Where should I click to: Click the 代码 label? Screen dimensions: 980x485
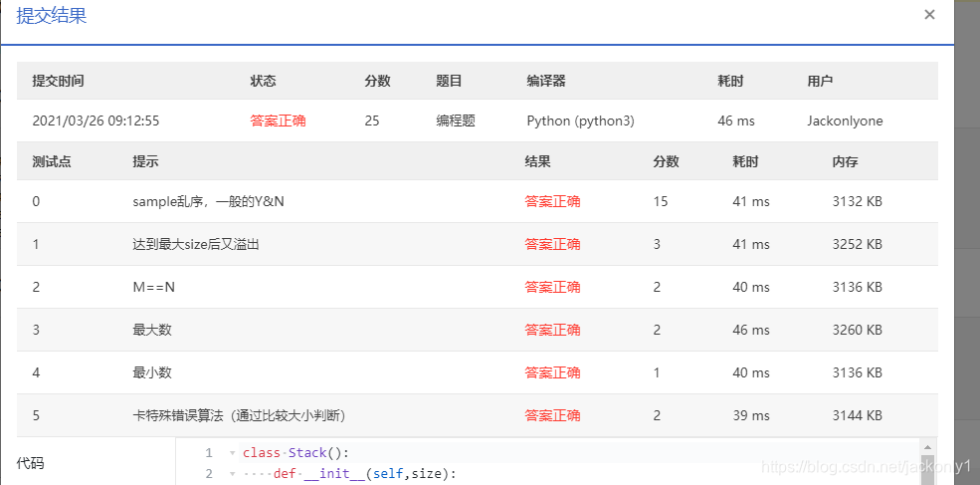click(x=30, y=464)
